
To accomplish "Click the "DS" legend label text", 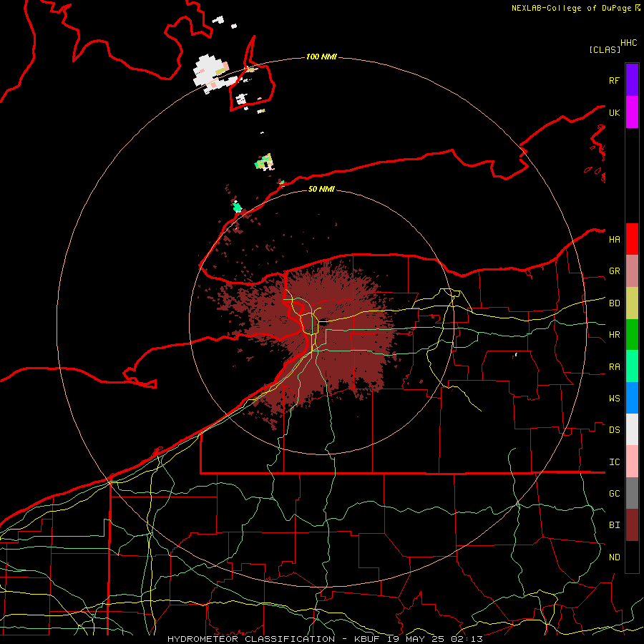I will [614, 429].
